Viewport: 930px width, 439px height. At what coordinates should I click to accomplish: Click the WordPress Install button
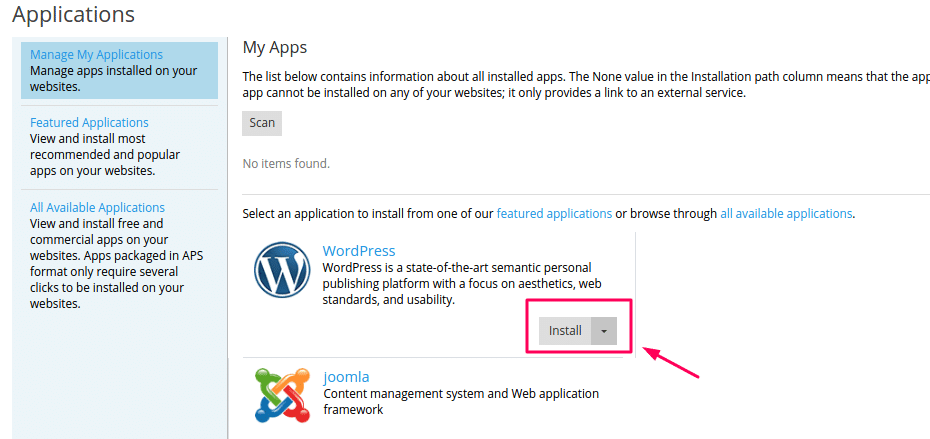coord(565,331)
